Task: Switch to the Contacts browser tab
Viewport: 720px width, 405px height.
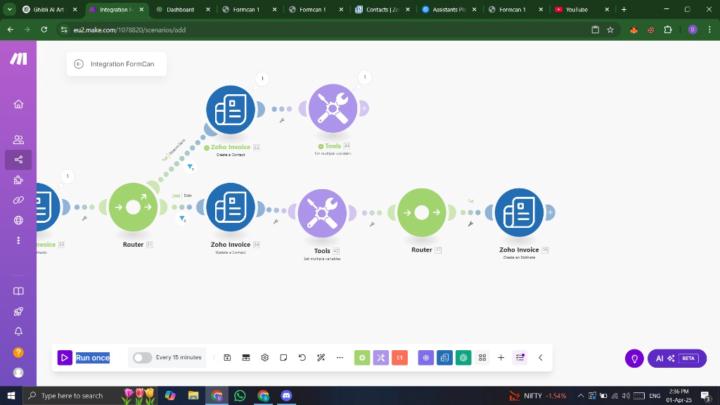Action: click(382, 9)
